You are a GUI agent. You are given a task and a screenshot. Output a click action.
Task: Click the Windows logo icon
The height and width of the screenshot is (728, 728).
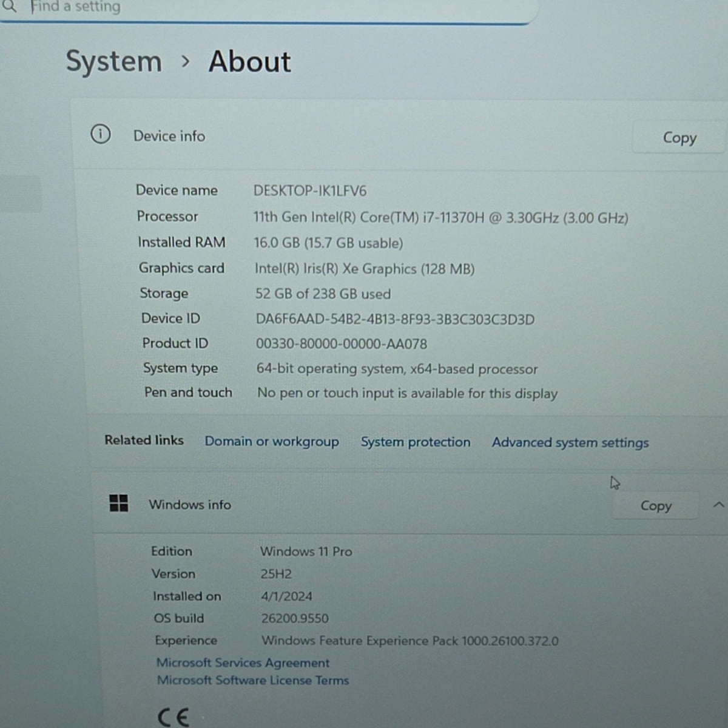(119, 503)
